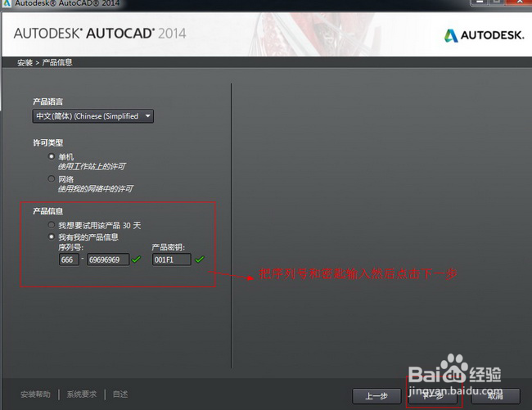Click the green checkmark beside the serial number
This screenshot has height=410, width=532.
[136, 259]
